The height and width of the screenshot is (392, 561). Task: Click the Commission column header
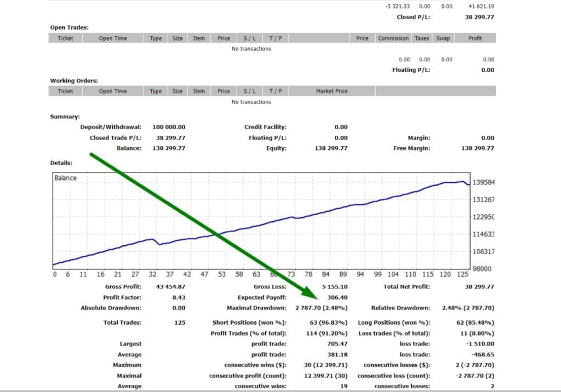click(393, 38)
